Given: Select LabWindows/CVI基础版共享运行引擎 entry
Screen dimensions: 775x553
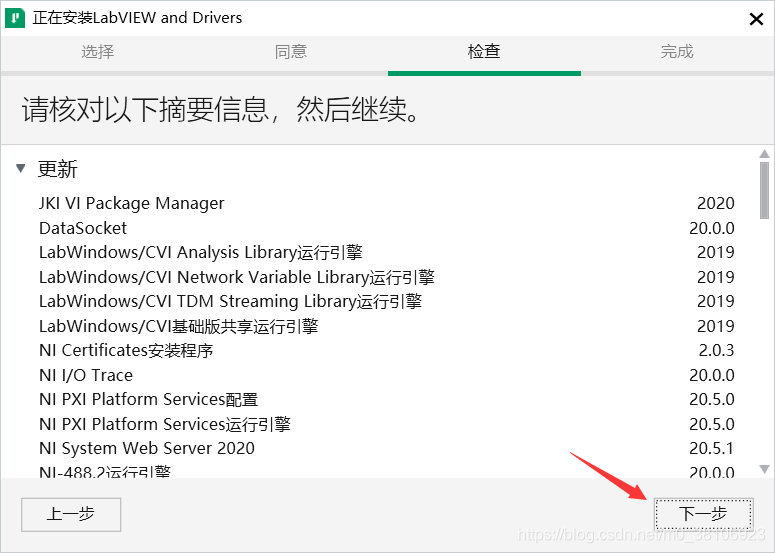Looking at the screenshot, I should pos(387,326).
